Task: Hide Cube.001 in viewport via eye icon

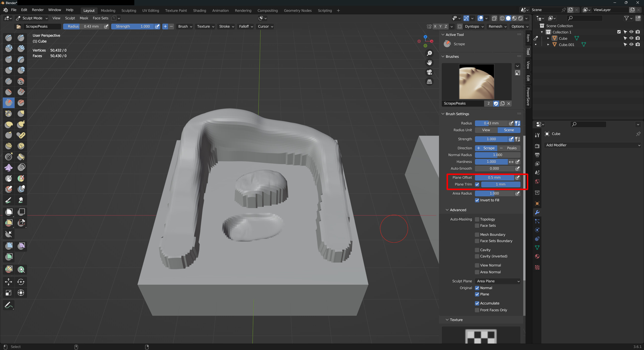Action: pyautogui.click(x=631, y=45)
